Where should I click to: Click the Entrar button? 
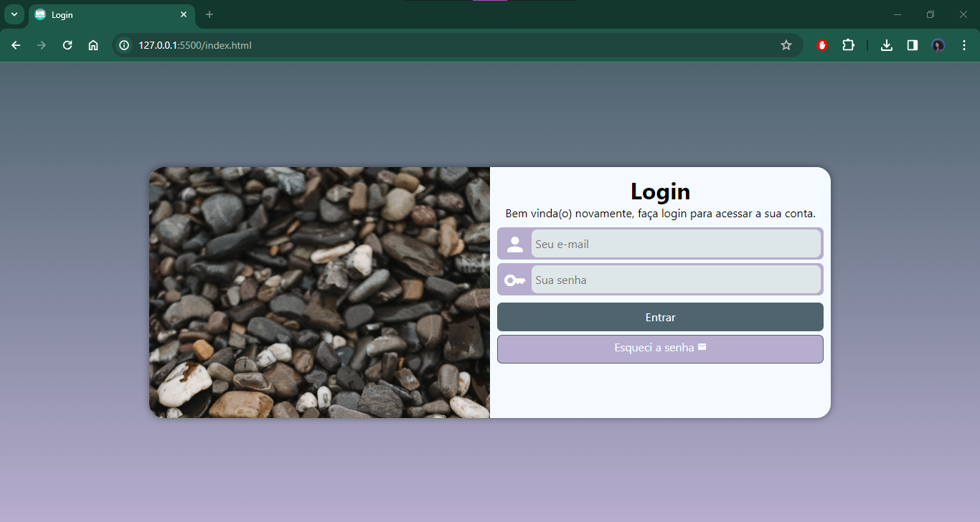pyautogui.click(x=660, y=317)
